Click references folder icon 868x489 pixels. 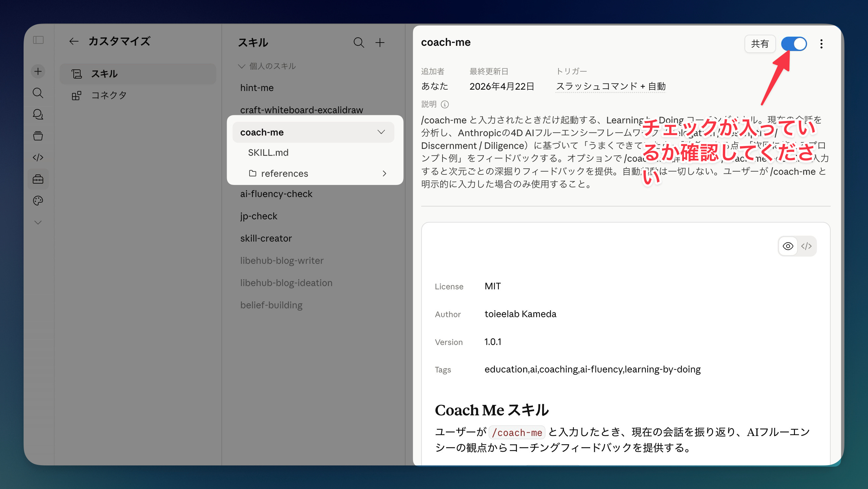click(x=253, y=173)
